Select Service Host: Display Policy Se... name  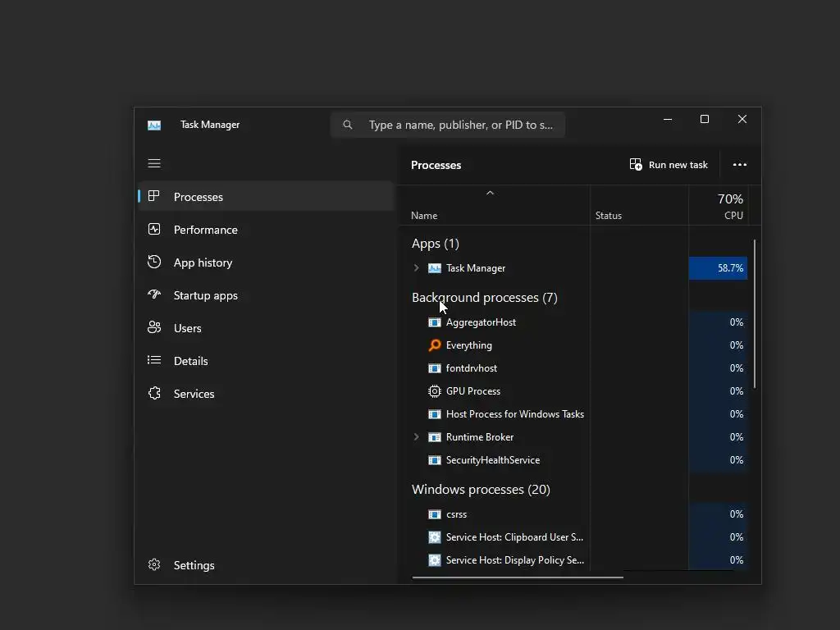coord(515,560)
